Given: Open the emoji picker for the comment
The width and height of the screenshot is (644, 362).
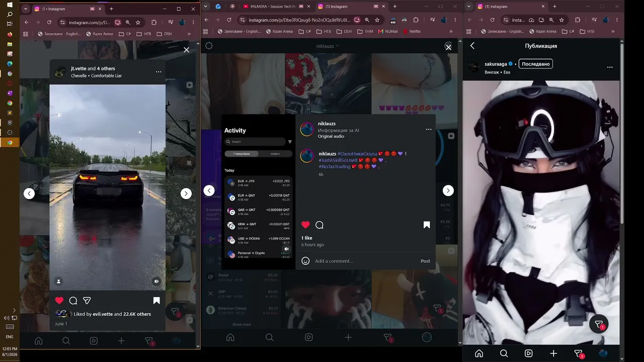Looking at the screenshot, I should 305,261.
